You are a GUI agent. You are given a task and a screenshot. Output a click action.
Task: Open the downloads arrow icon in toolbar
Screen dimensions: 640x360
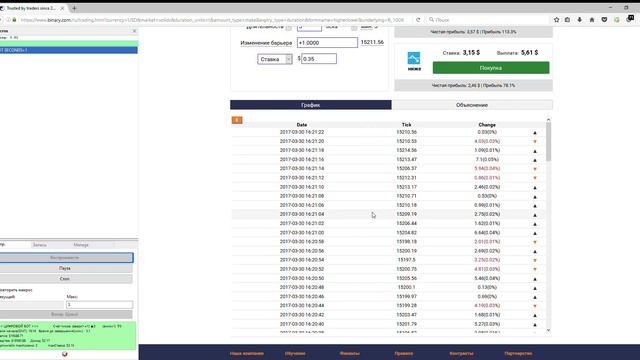(x=580, y=20)
